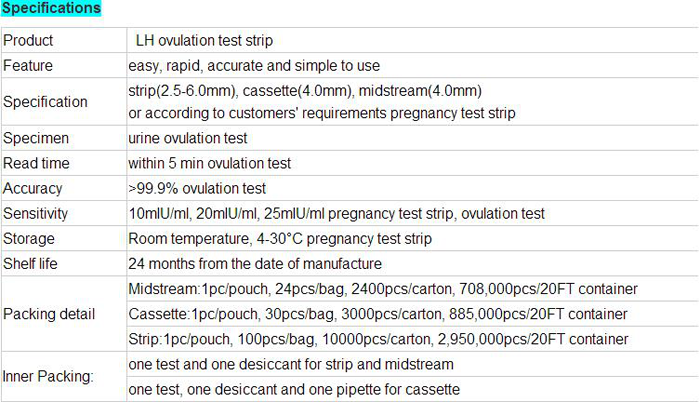Click easy, rapid, accurate feature text
This screenshot has height=402, width=700.
(x=254, y=66)
